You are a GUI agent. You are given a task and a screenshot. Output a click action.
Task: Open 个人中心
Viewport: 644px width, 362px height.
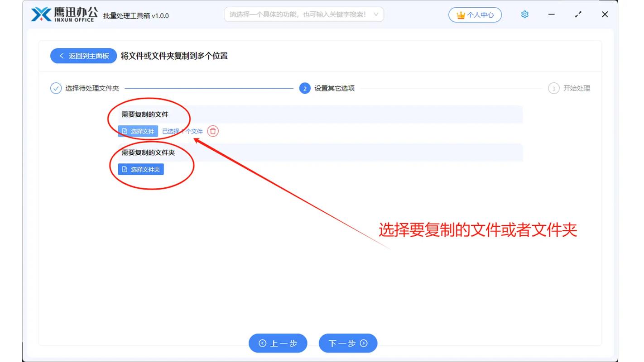point(475,14)
